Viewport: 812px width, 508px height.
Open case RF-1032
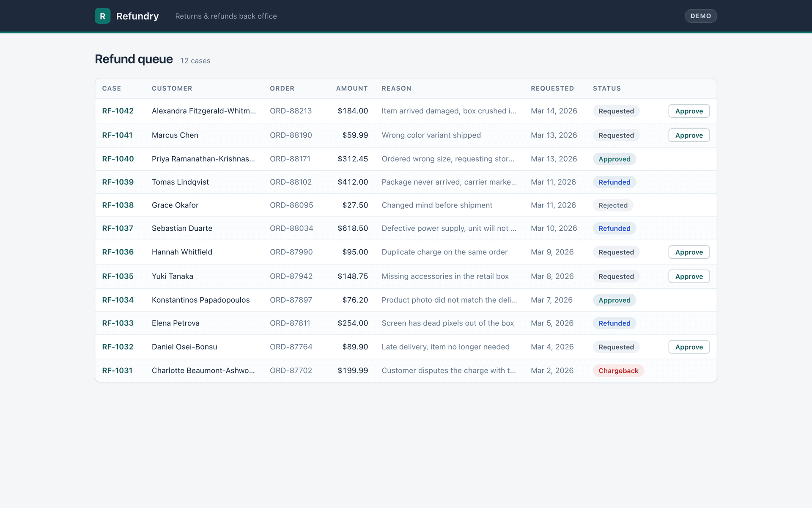point(118,347)
